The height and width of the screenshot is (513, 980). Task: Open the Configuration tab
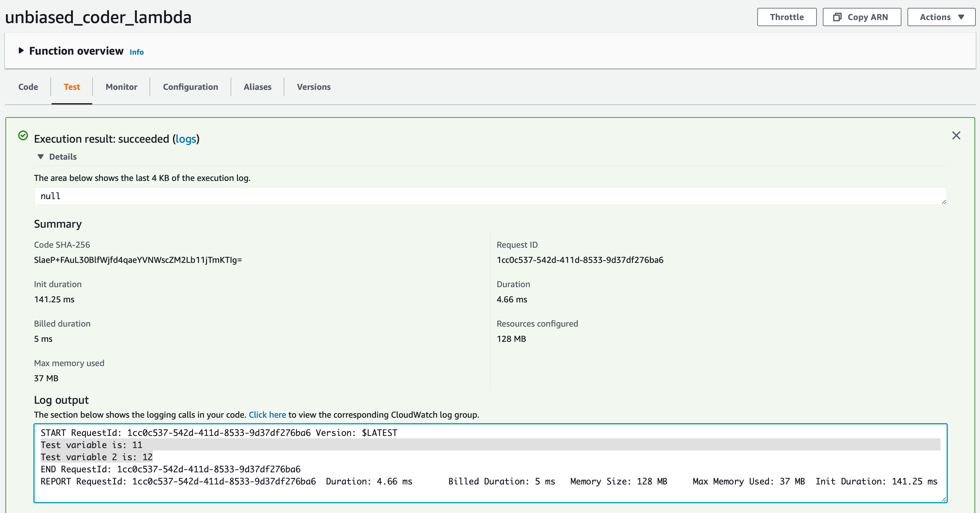click(191, 86)
